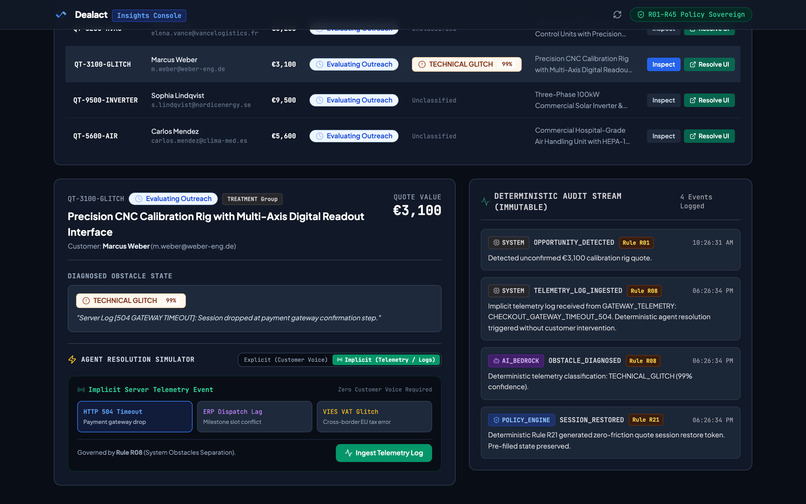Screen dimensions: 806x504
Task: Click the pulse icon on Ingest Telemetry Log
Action: click(349, 453)
